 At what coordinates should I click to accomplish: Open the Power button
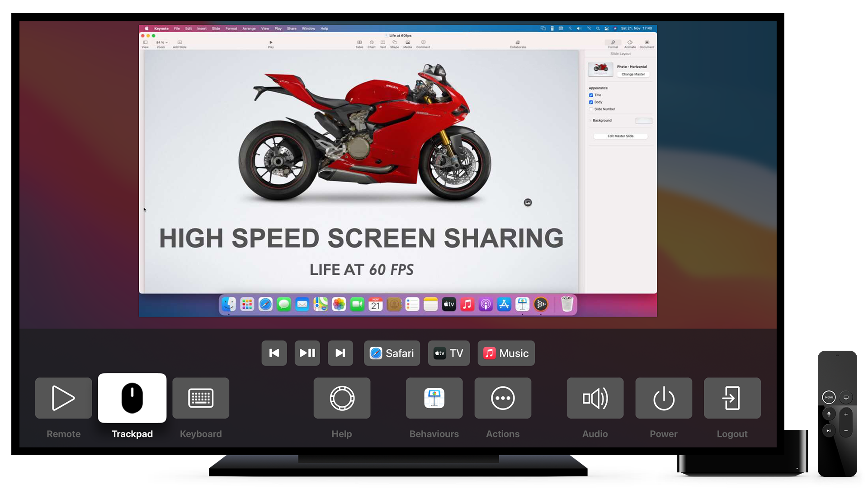[x=664, y=398]
